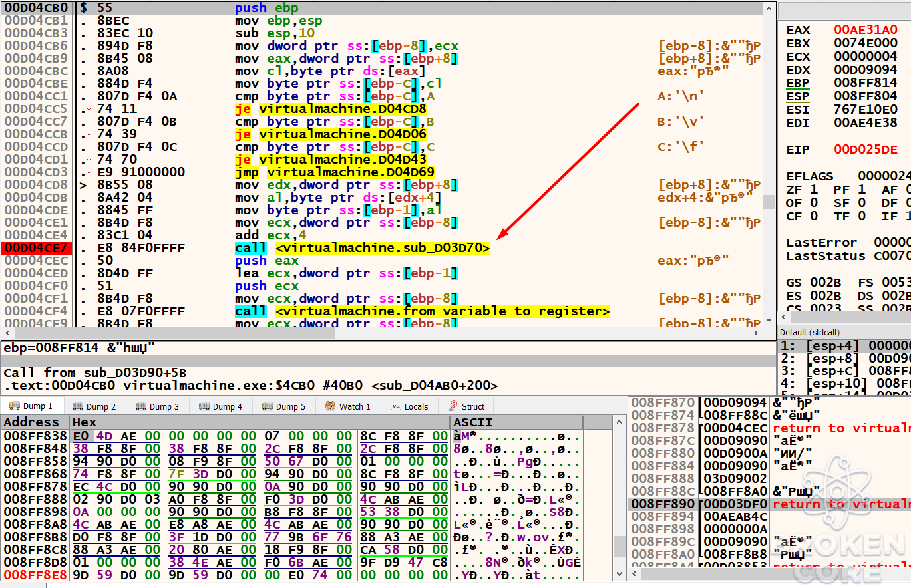Select the Dump 3 tab
The height and width of the screenshot is (588, 911).
(158, 406)
